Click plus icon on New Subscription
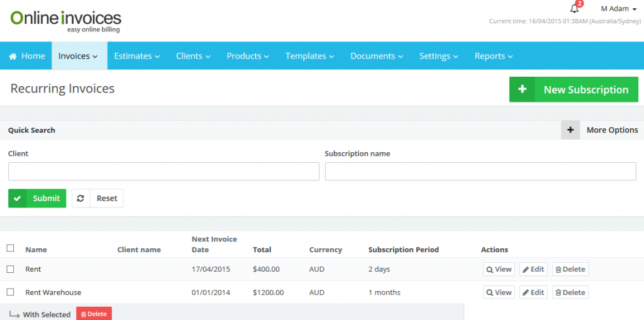Screen dimensions: 644x320 [522, 90]
